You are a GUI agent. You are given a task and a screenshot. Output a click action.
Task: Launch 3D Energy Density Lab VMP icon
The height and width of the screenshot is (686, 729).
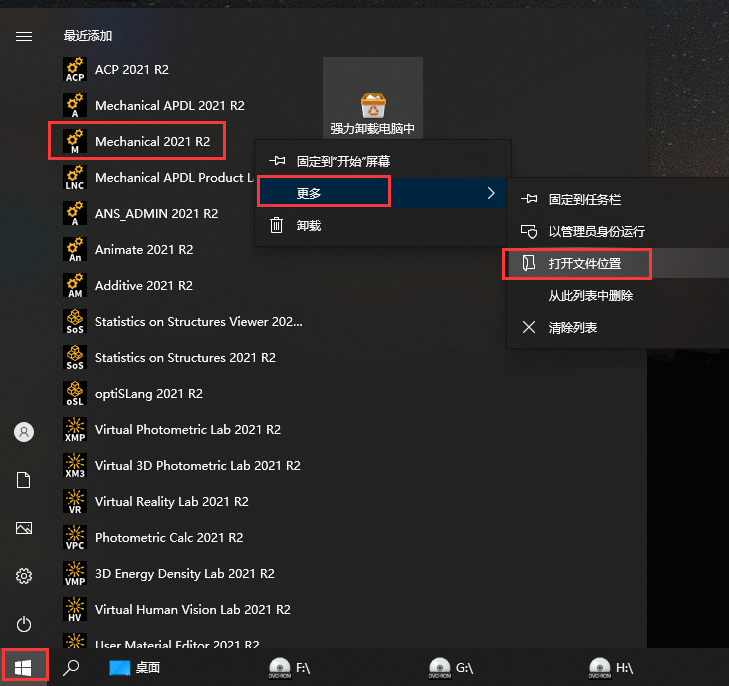pyautogui.click(x=75, y=574)
